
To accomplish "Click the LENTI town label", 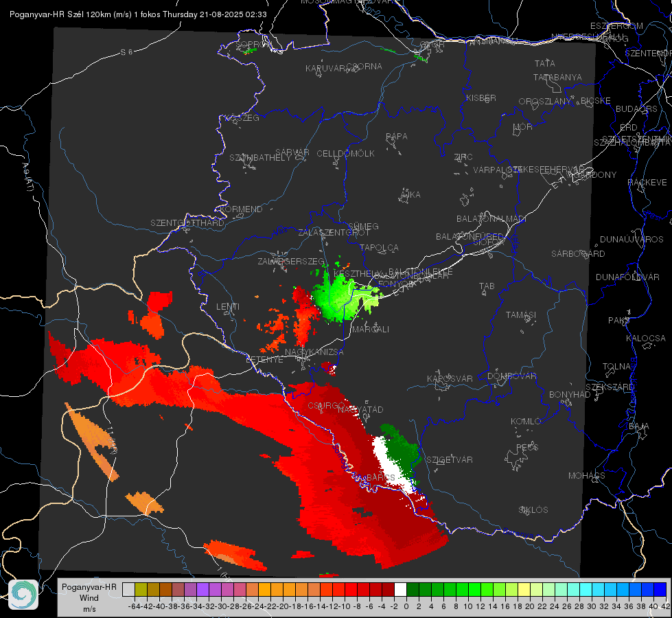I will [228, 307].
